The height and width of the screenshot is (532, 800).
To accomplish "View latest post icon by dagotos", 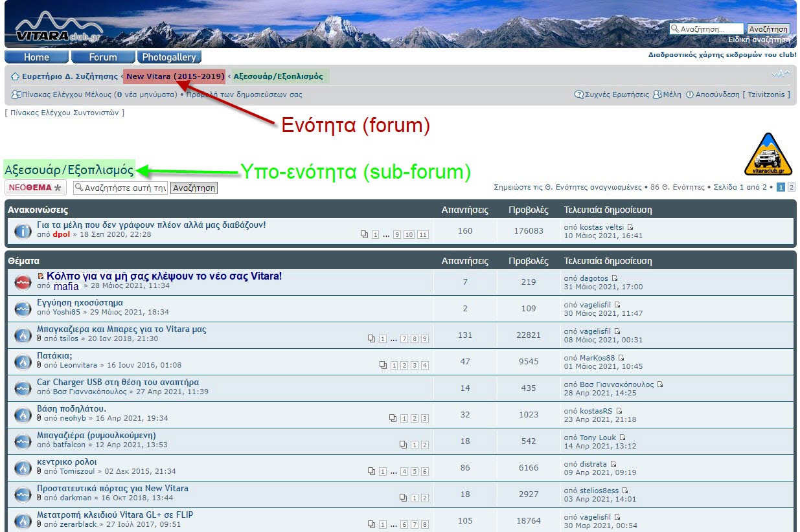I will tap(615, 278).
